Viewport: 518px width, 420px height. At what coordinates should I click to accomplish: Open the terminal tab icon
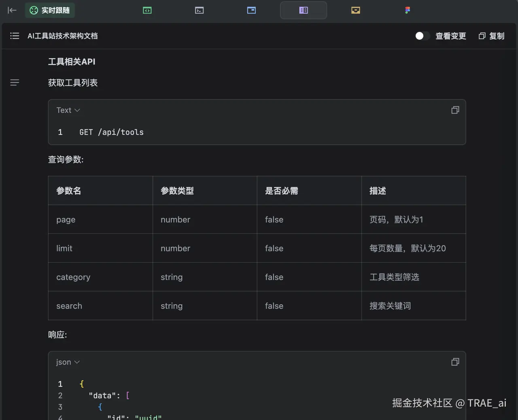click(200, 11)
